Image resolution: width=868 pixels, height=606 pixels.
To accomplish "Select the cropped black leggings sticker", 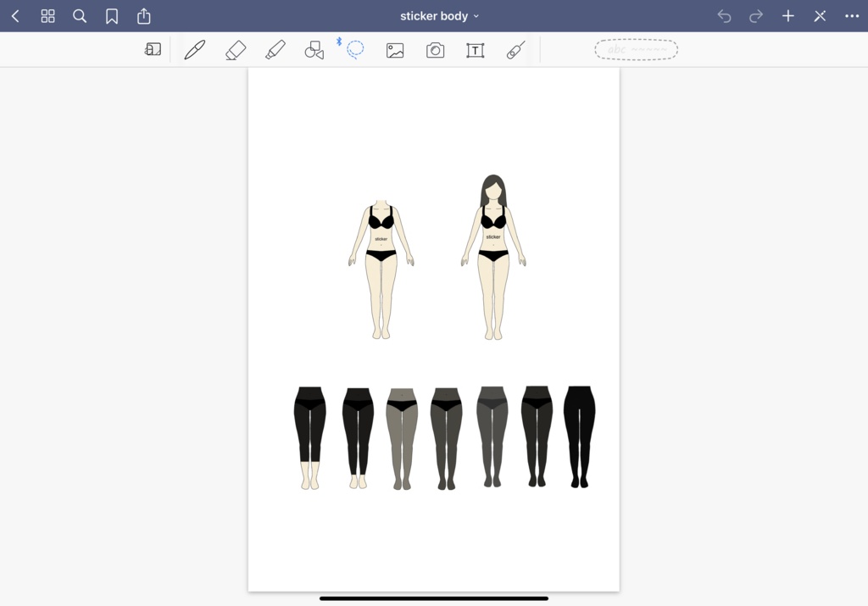I will [x=310, y=437].
